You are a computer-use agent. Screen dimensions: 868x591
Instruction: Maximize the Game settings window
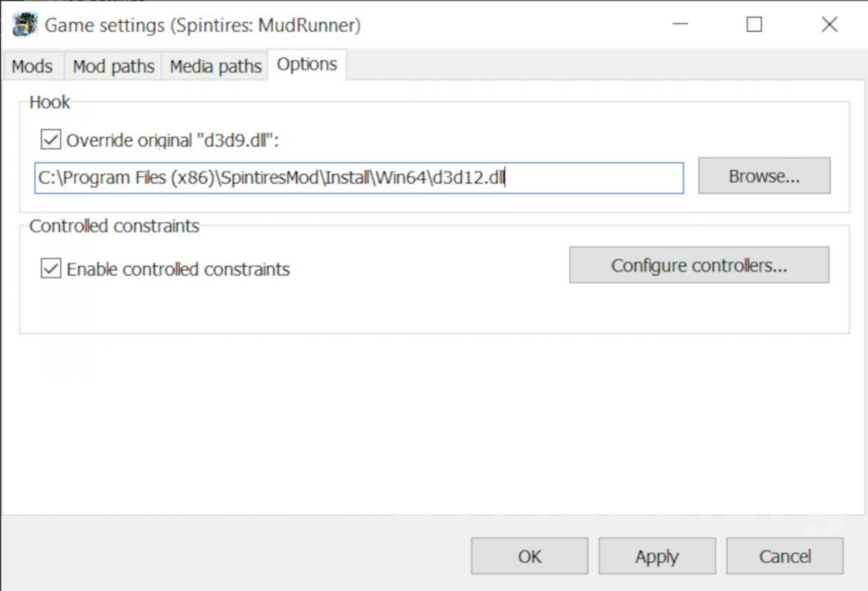(754, 25)
